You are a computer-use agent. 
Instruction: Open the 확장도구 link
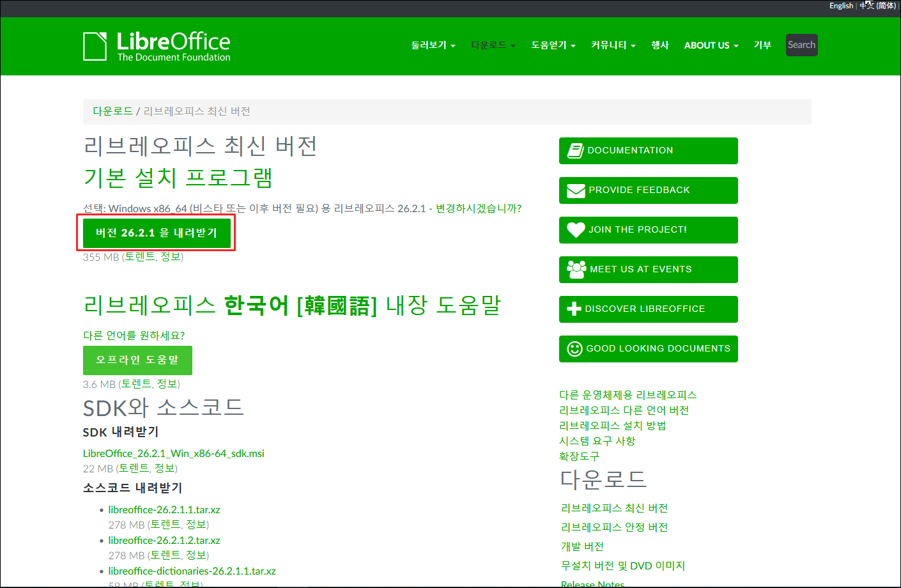point(579,456)
